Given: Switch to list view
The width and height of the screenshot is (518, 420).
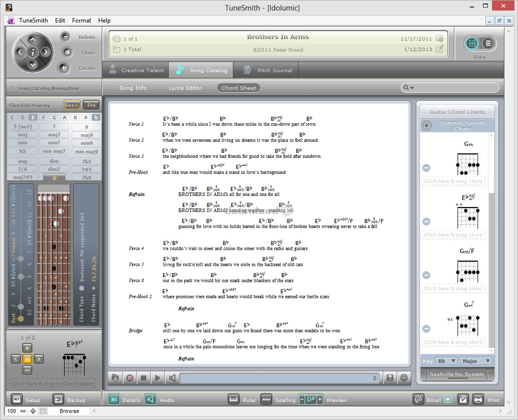Looking at the screenshot, I should tap(488, 43).
